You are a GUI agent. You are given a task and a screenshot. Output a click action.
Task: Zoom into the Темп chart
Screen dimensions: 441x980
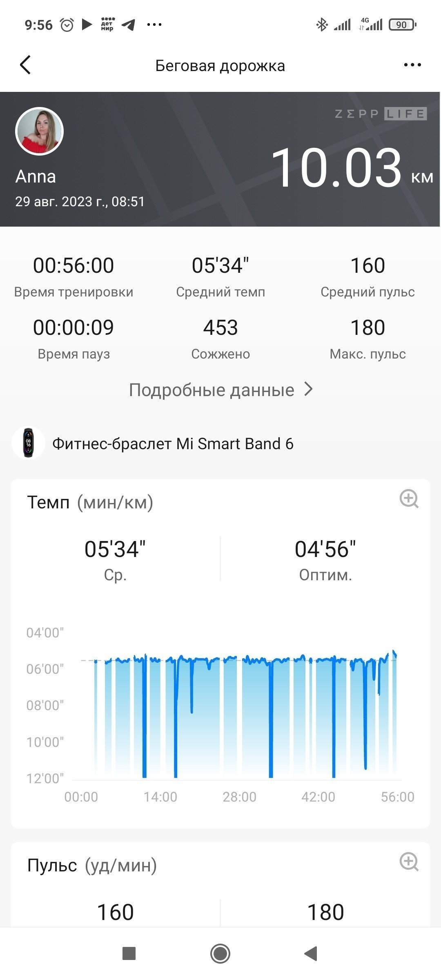409,499
